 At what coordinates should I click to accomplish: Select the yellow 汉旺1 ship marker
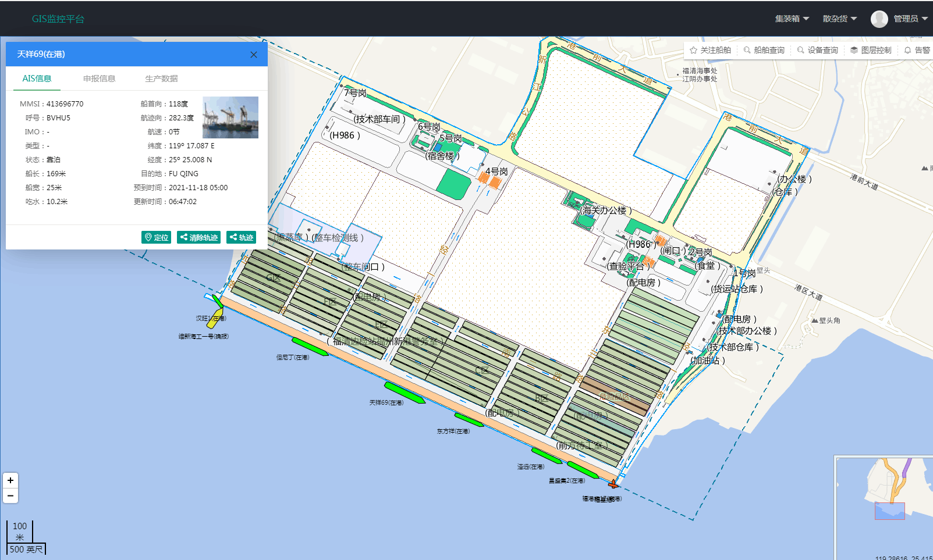point(214,319)
